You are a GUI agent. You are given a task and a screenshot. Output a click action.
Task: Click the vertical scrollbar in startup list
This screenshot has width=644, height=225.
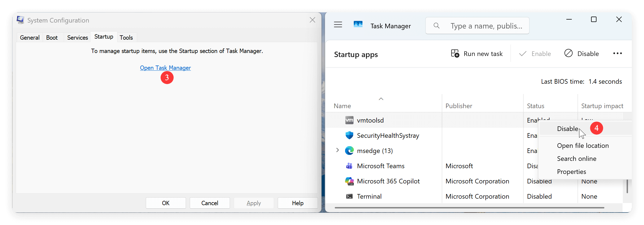click(627, 186)
